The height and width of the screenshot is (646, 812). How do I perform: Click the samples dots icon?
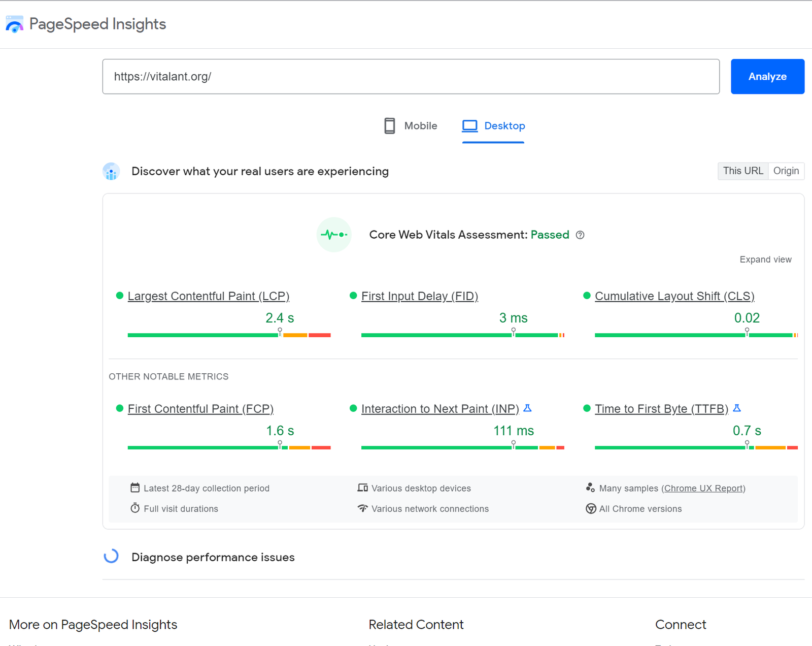[x=590, y=488]
